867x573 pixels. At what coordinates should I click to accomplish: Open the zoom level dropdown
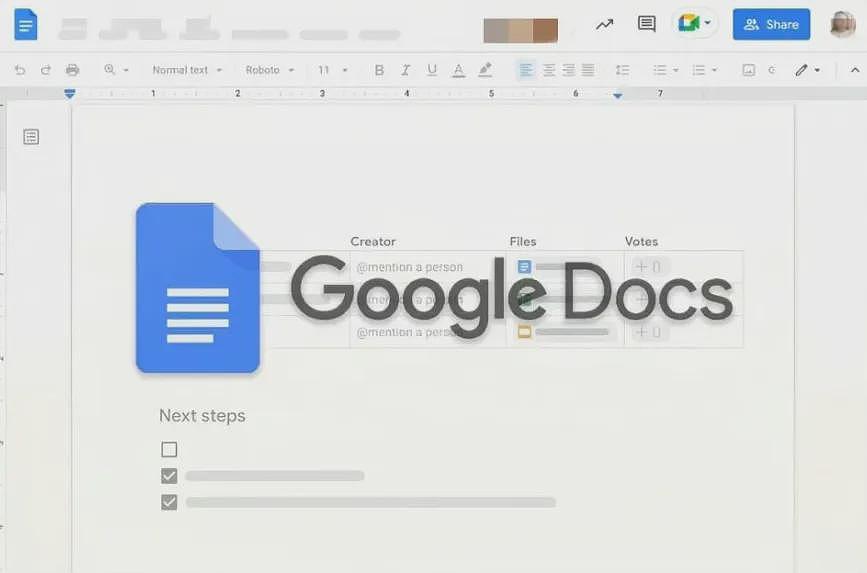click(116, 70)
